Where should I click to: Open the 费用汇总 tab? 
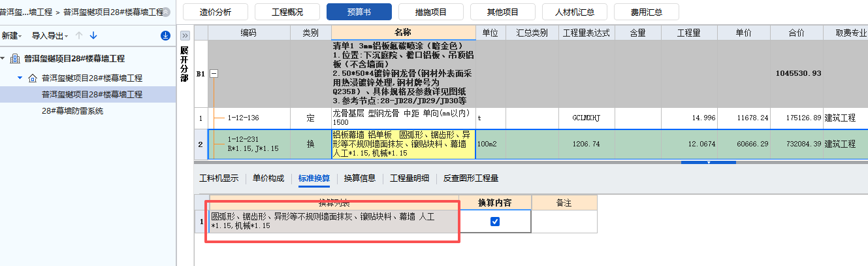[x=647, y=12]
